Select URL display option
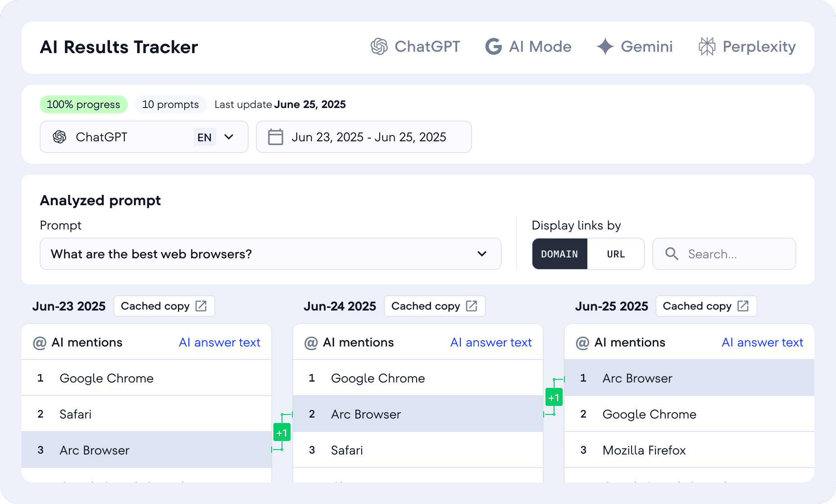Image resolution: width=836 pixels, height=504 pixels. click(x=616, y=254)
